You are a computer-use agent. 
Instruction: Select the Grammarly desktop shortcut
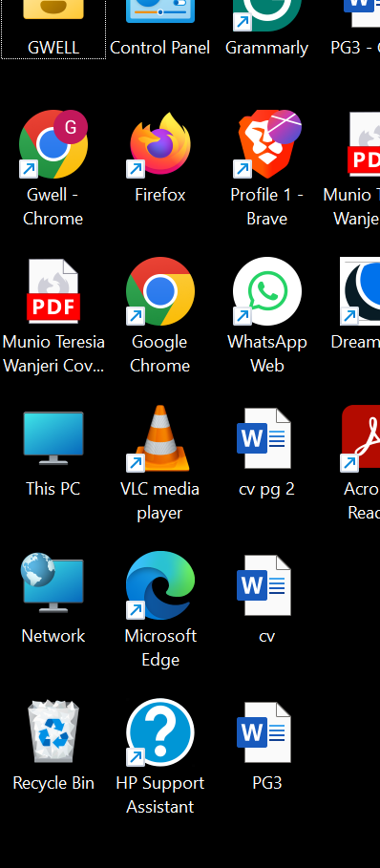266,15
